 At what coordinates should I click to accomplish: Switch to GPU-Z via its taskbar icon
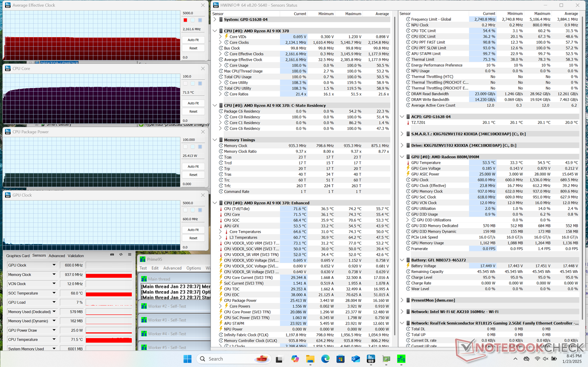pos(386,359)
